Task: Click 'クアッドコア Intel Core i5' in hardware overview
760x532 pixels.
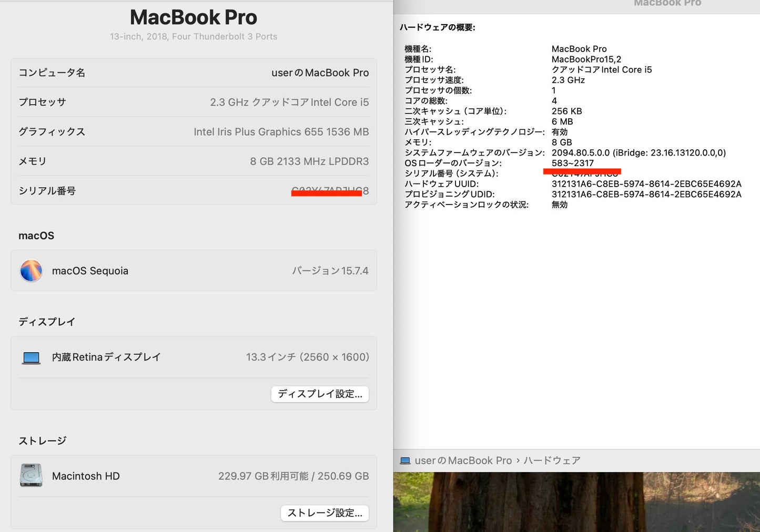Action: (602, 69)
